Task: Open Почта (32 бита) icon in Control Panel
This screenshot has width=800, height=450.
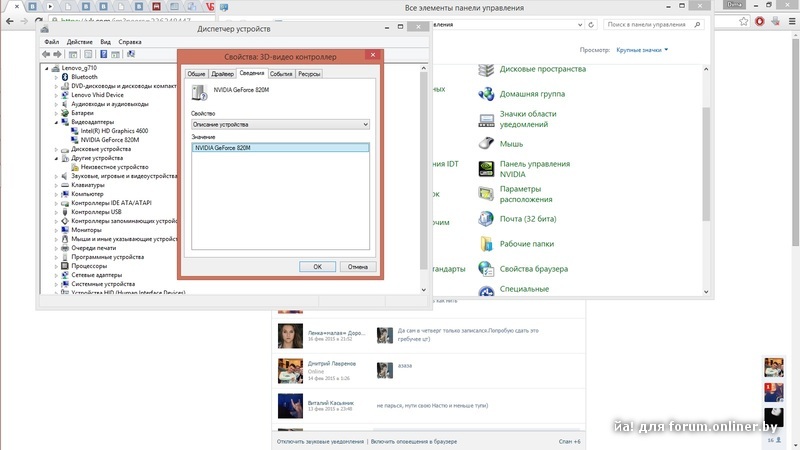Action: point(486,218)
